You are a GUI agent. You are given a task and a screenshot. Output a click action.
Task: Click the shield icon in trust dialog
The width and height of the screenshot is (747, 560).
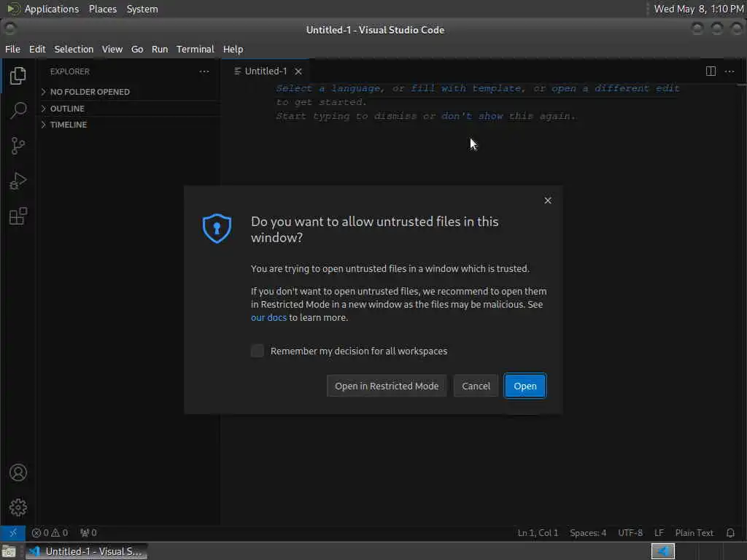pos(217,228)
